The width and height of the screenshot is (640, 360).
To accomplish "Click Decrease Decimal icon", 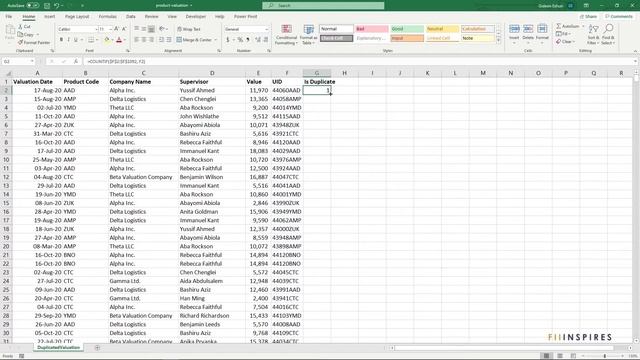I will (266, 40).
